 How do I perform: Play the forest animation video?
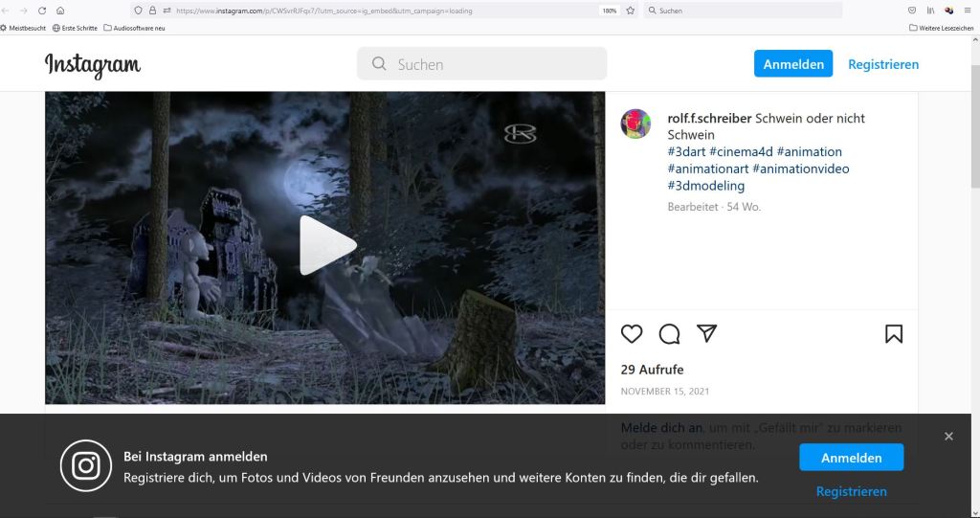coord(325,246)
